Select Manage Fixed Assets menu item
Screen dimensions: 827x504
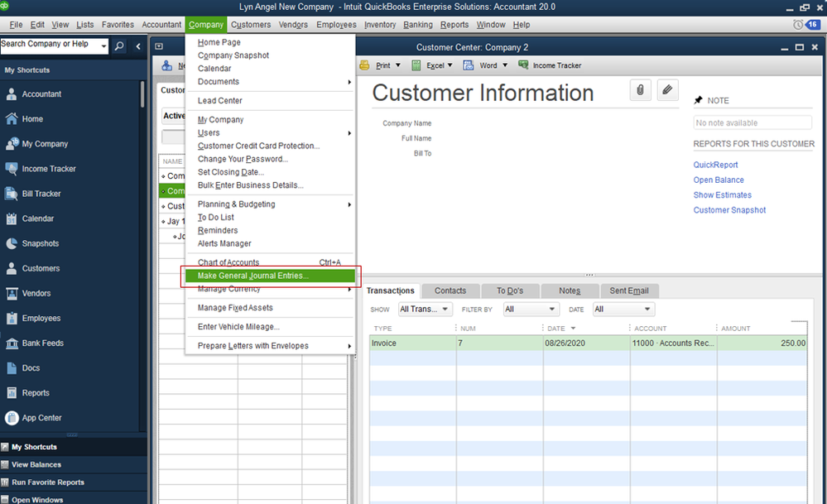click(x=270, y=308)
